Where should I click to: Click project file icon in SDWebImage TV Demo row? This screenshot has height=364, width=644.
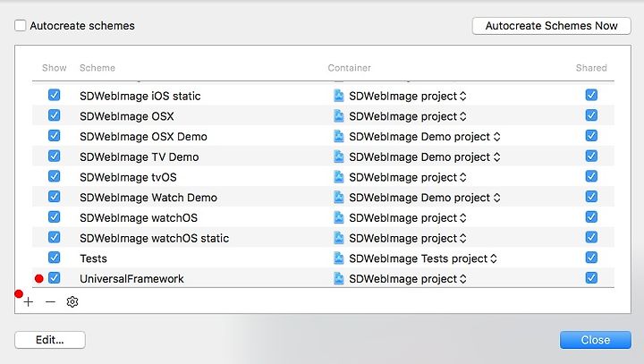pyautogui.click(x=339, y=157)
